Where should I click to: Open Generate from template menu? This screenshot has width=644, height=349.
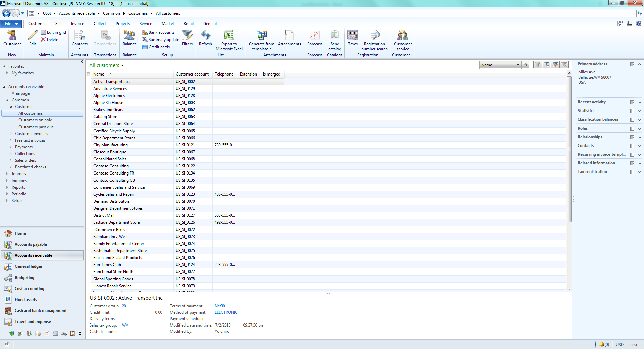coord(262,40)
